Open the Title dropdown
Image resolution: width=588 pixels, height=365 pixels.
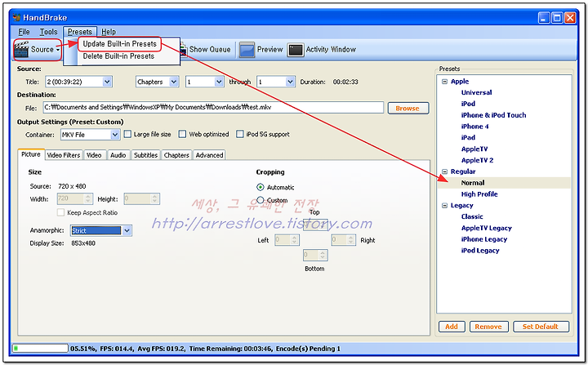click(x=107, y=82)
